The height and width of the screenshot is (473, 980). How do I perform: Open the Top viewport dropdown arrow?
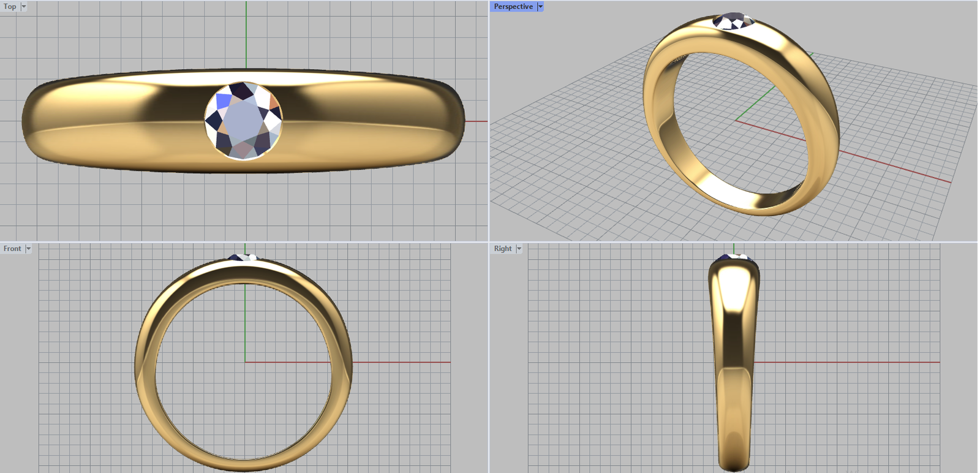coord(24,7)
